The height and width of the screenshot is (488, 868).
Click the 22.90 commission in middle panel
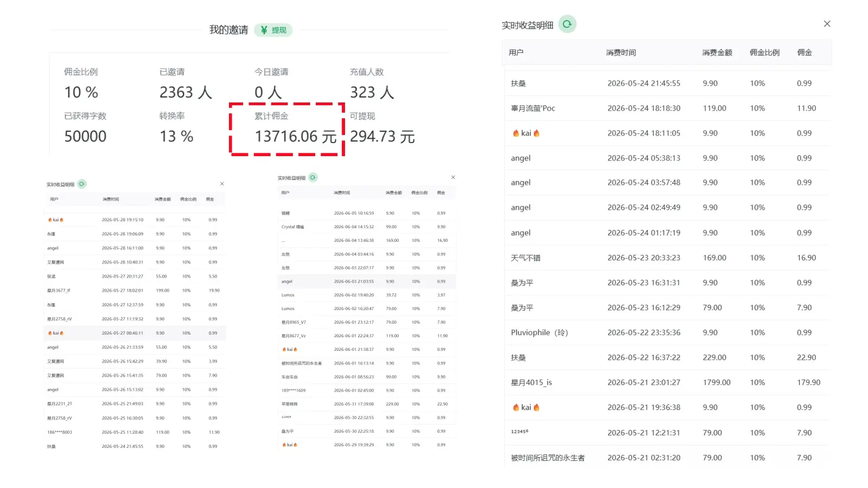[443, 404]
